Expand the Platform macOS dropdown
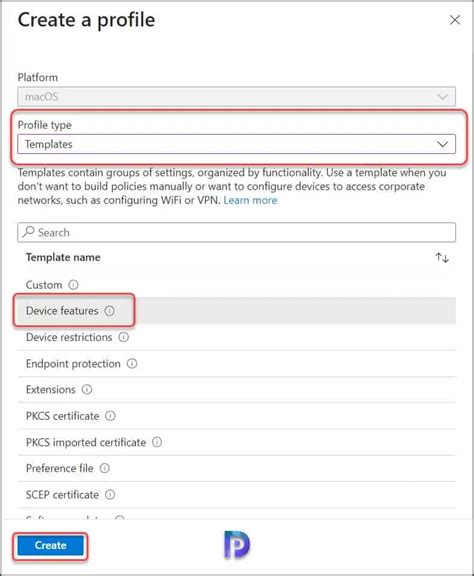The image size is (474, 576). pyautogui.click(x=236, y=97)
